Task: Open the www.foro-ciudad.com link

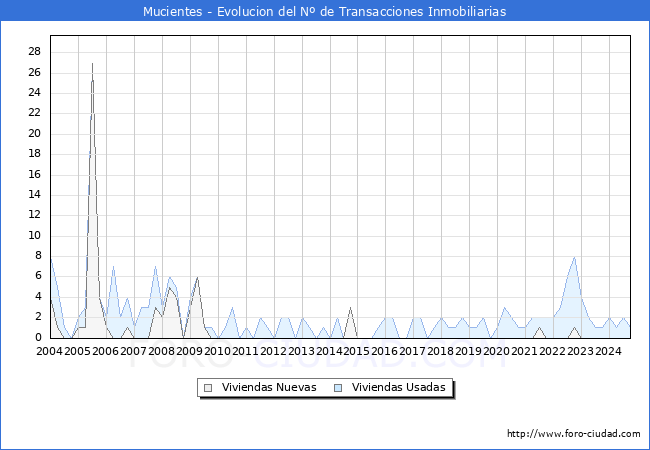Action: [573, 434]
